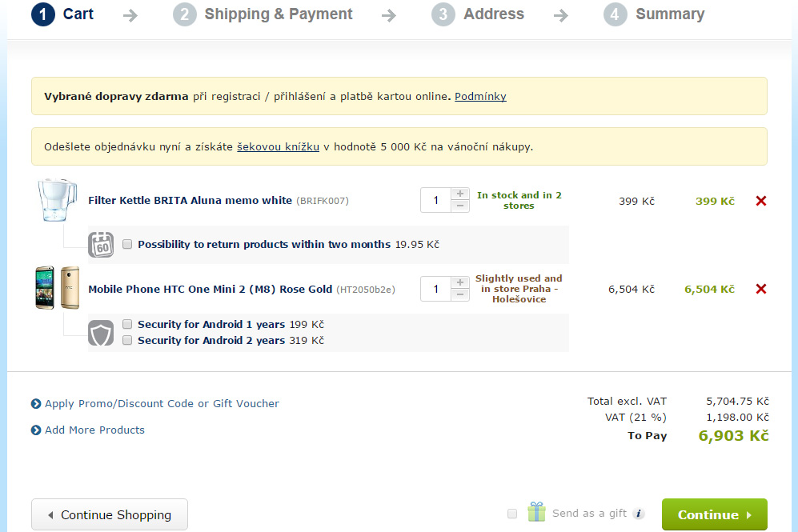Click the BRITA kettle quantity field
The width and height of the screenshot is (798, 532).
coord(435,200)
